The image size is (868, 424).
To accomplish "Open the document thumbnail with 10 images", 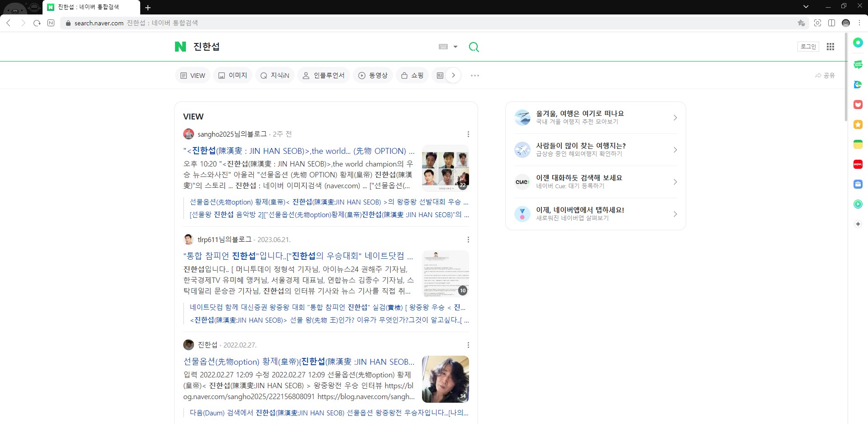I will (446, 274).
